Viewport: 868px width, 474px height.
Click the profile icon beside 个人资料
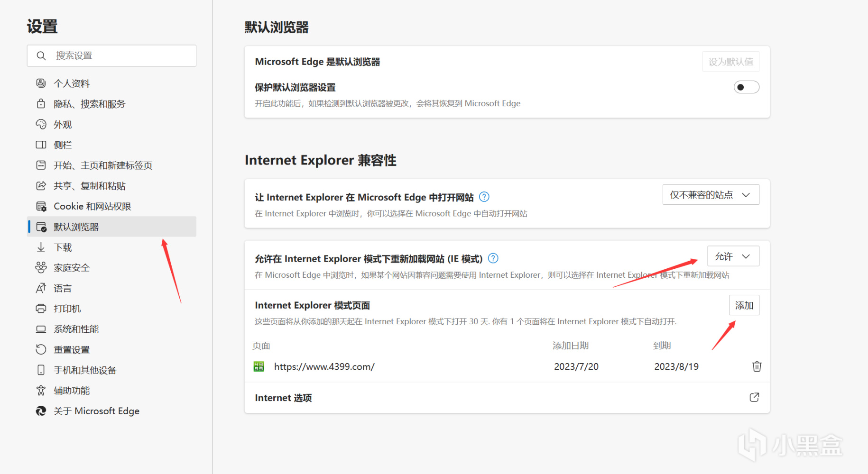(x=41, y=83)
